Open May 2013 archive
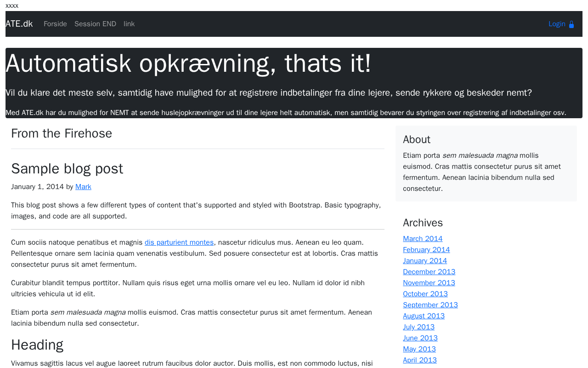The height and width of the screenshot is (368, 588). 419,349
